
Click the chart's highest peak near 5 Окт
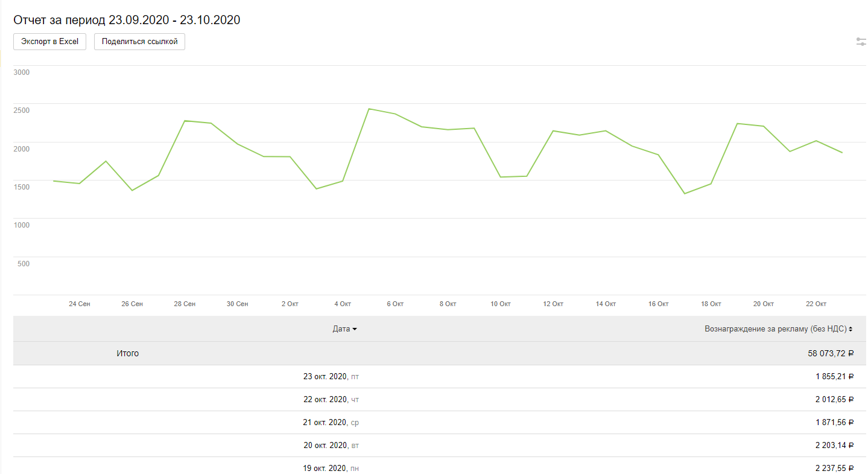pyautogui.click(x=369, y=109)
